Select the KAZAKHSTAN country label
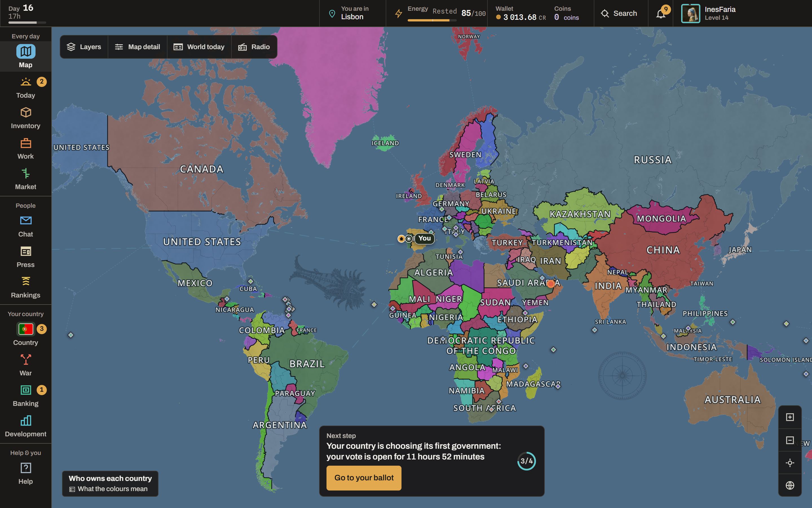The image size is (812, 508). (x=580, y=214)
